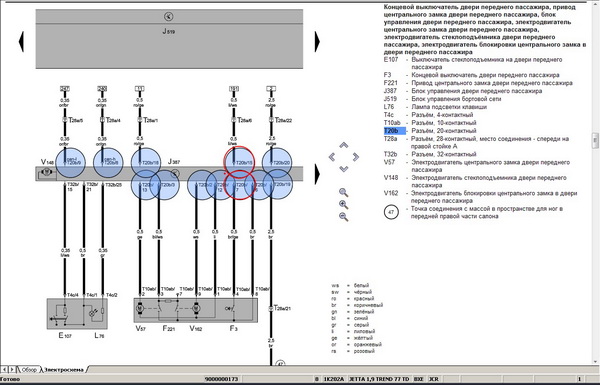The image size is (600, 385).
Task: Select the Электросхема tab
Action: 64,370
